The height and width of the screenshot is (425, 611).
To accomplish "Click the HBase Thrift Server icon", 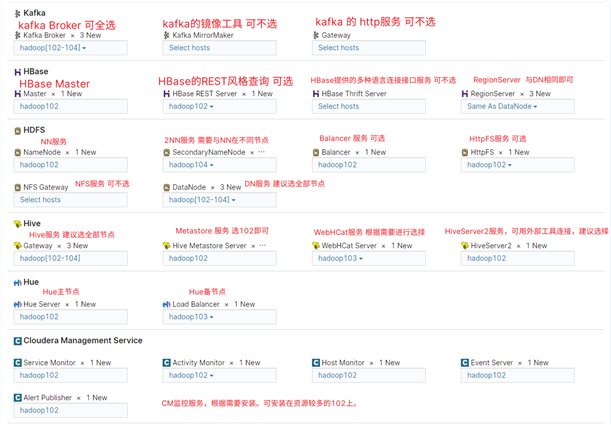I will 316,94.
